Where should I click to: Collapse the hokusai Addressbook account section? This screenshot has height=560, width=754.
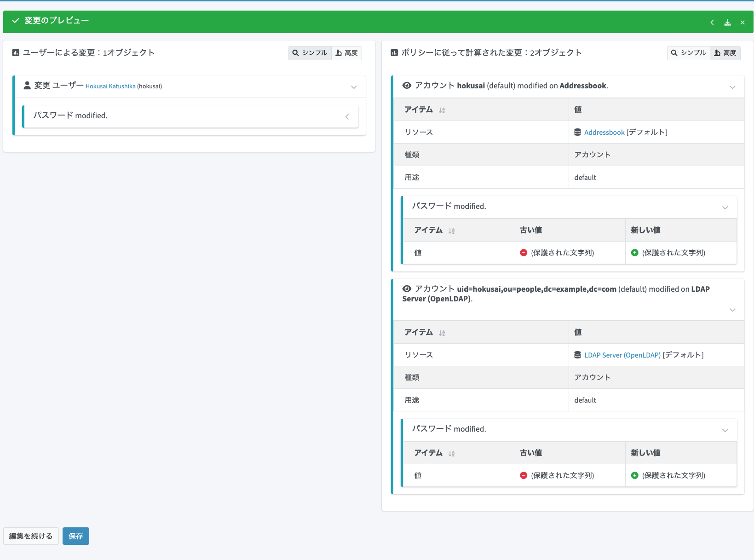pyautogui.click(x=732, y=87)
